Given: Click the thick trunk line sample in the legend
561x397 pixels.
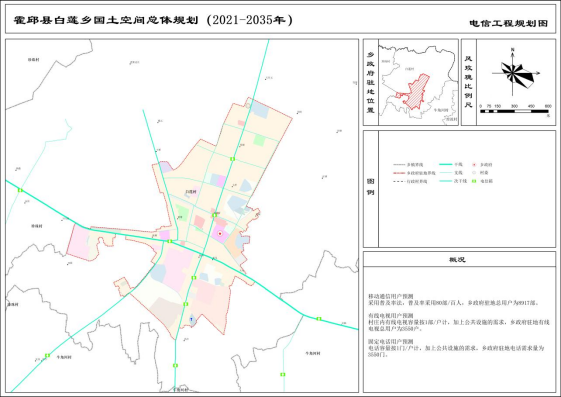Looking at the screenshot, I should (x=446, y=165).
